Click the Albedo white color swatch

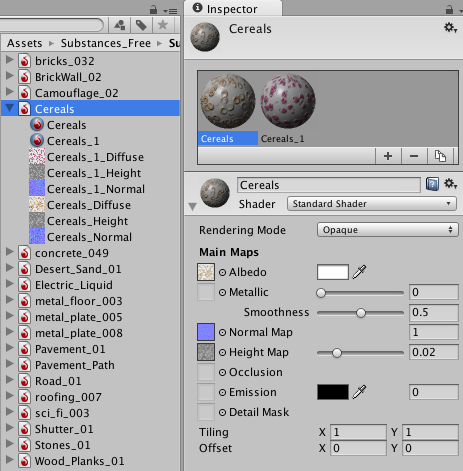coord(333,272)
